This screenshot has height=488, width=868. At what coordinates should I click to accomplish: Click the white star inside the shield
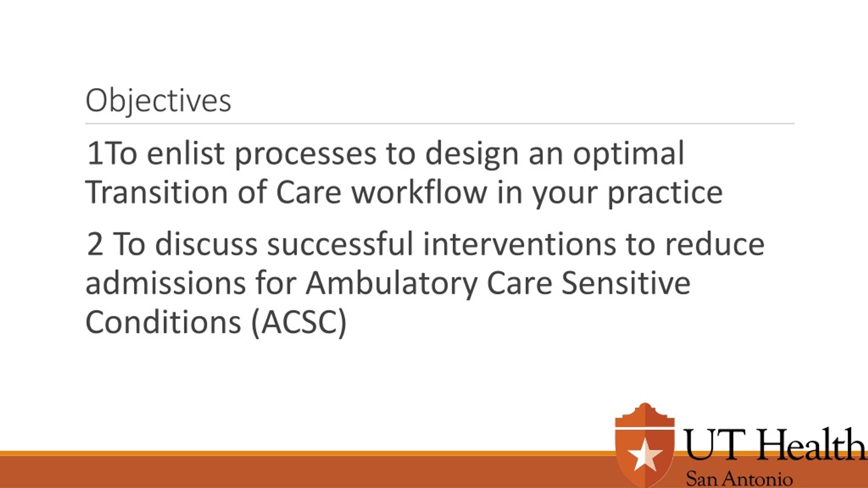coord(645,455)
